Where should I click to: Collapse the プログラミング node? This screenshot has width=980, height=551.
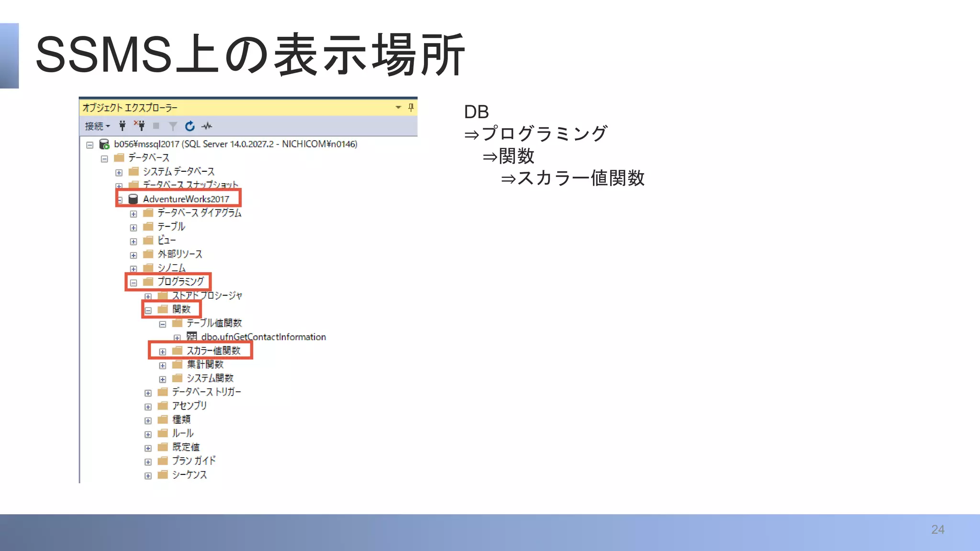pyautogui.click(x=134, y=283)
